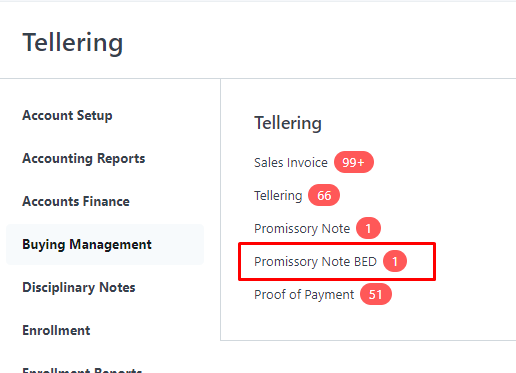Open the Sales Invoice link
Image resolution: width=516 pixels, height=373 pixels.
[291, 163]
